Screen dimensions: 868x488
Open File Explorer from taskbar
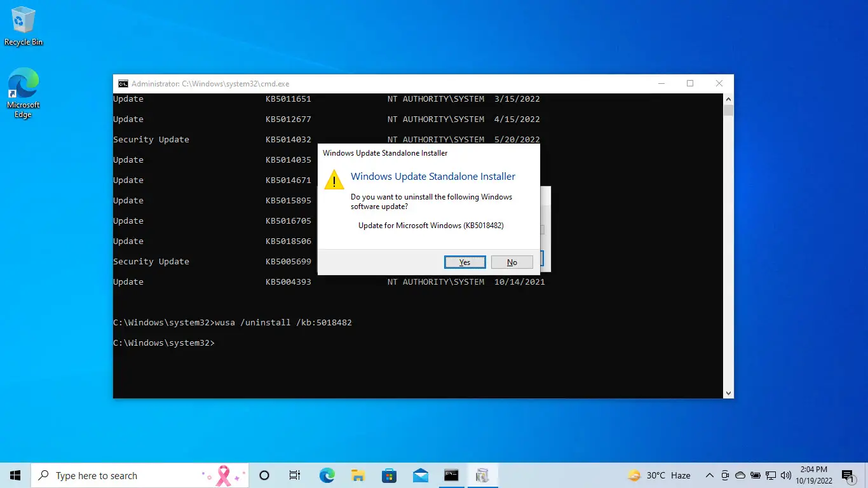pos(358,475)
